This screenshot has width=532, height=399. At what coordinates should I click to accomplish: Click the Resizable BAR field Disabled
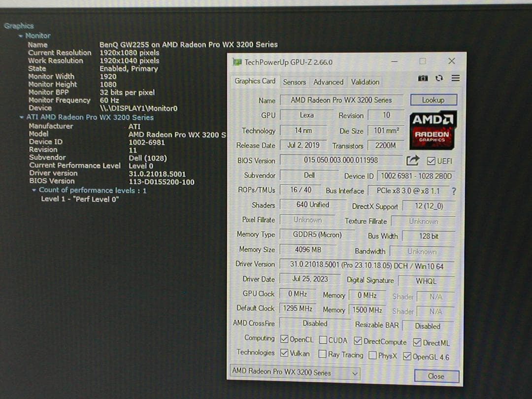click(x=428, y=326)
